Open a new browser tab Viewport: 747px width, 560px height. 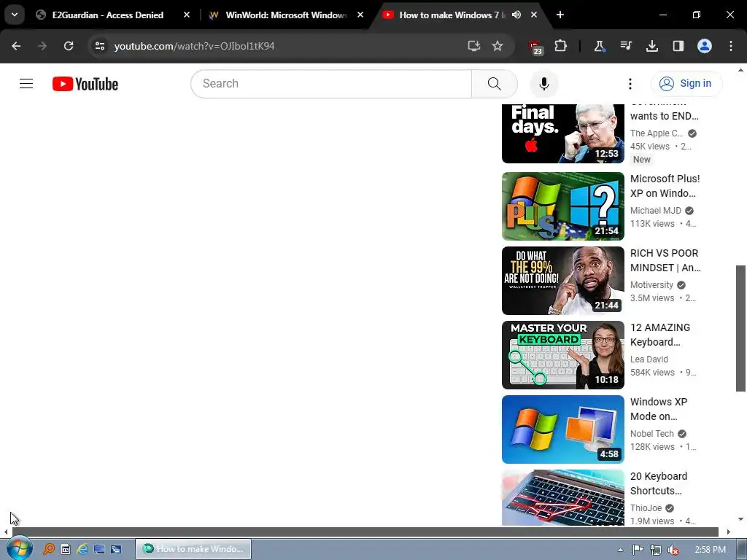560,15
